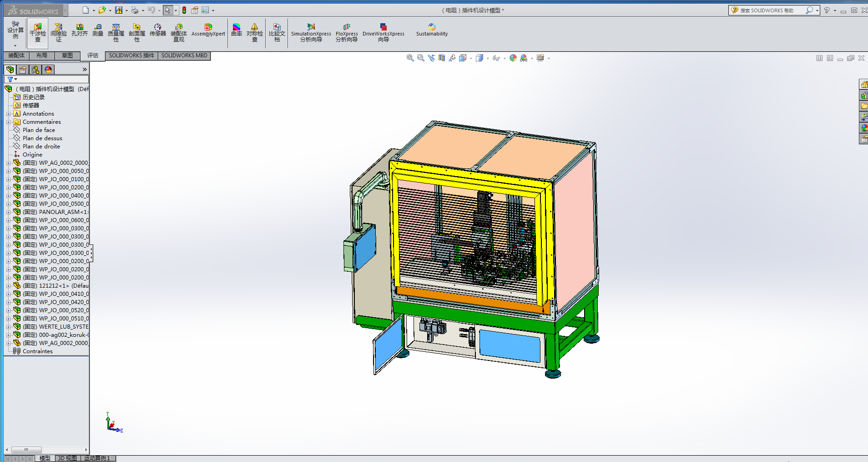The height and width of the screenshot is (462, 868).
Task: Toggle section view in the view toolbar
Action: click(441, 58)
